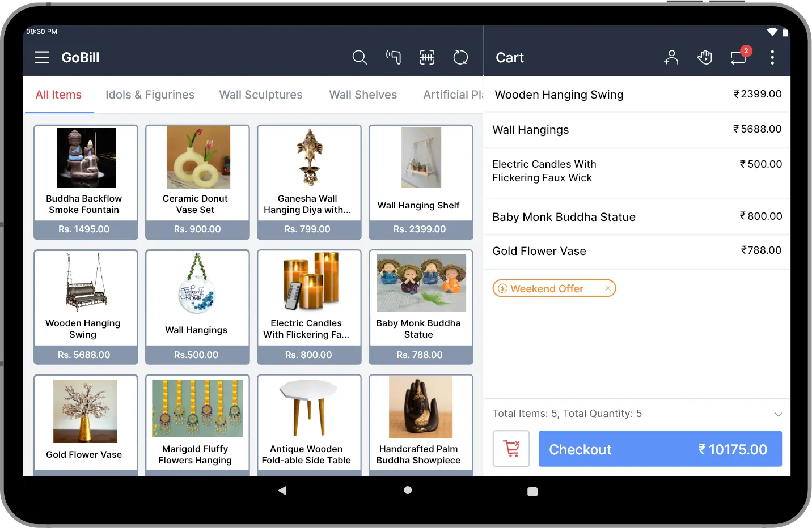812x528 pixels.
Task: Select the All Items category
Action: tap(58, 95)
